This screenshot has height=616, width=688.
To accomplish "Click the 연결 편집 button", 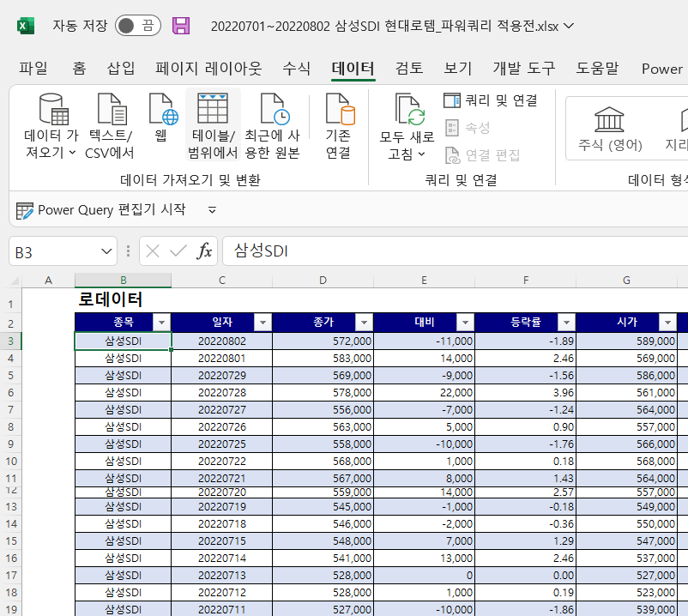I will coord(482,155).
